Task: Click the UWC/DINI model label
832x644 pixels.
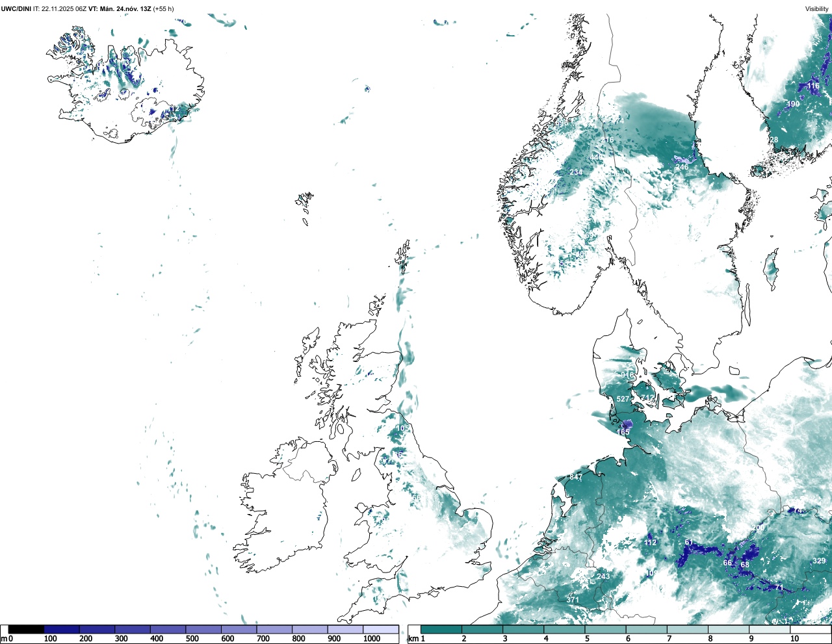Action: [x=16, y=8]
